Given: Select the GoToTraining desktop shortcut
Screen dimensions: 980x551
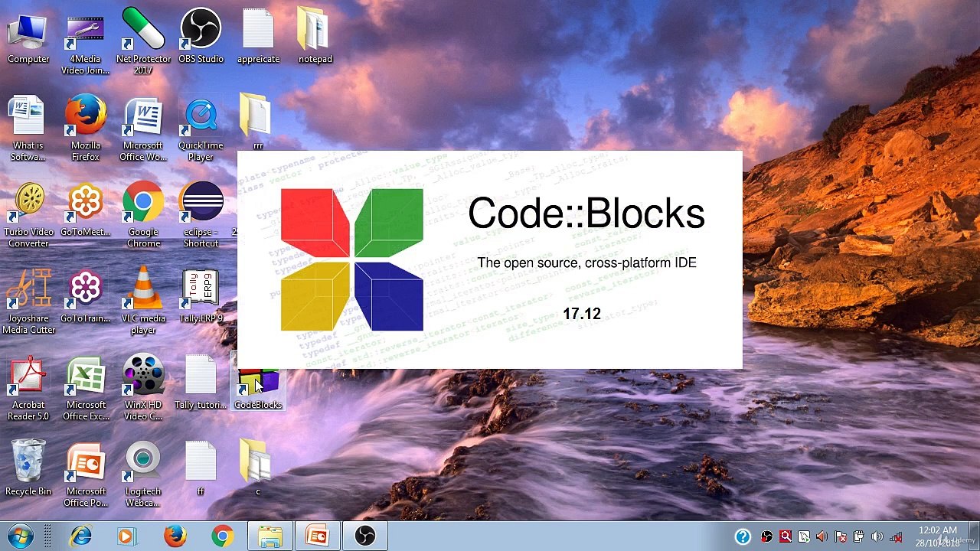Looking at the screenshot, I should pyautogui.click(x=86, y=296).
